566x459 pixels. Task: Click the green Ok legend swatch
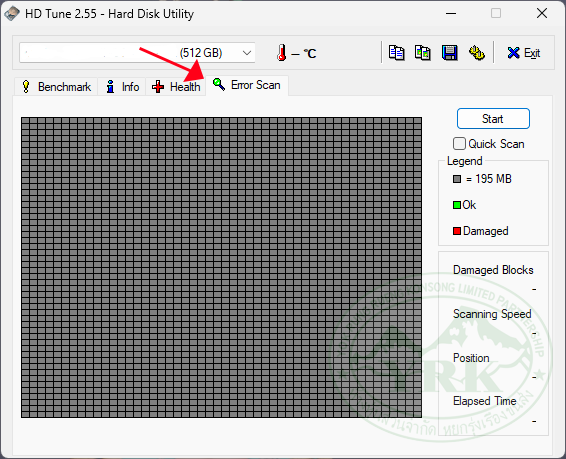(457, 205)
